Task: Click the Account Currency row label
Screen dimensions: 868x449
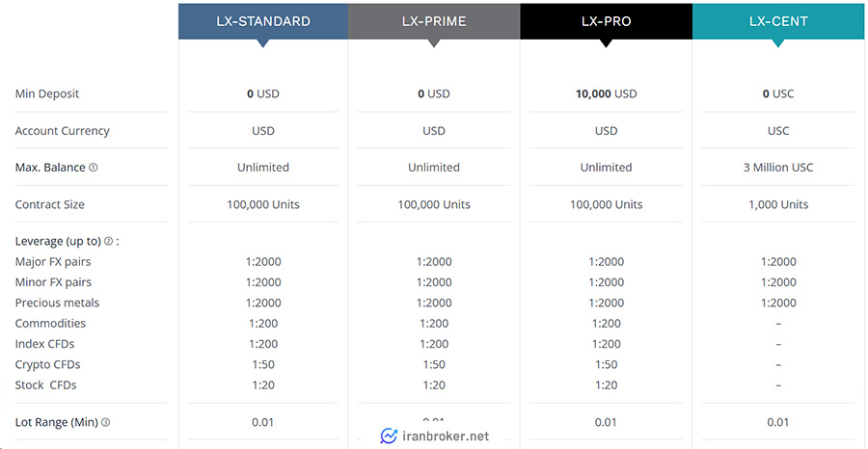Action: click(62, 131)
